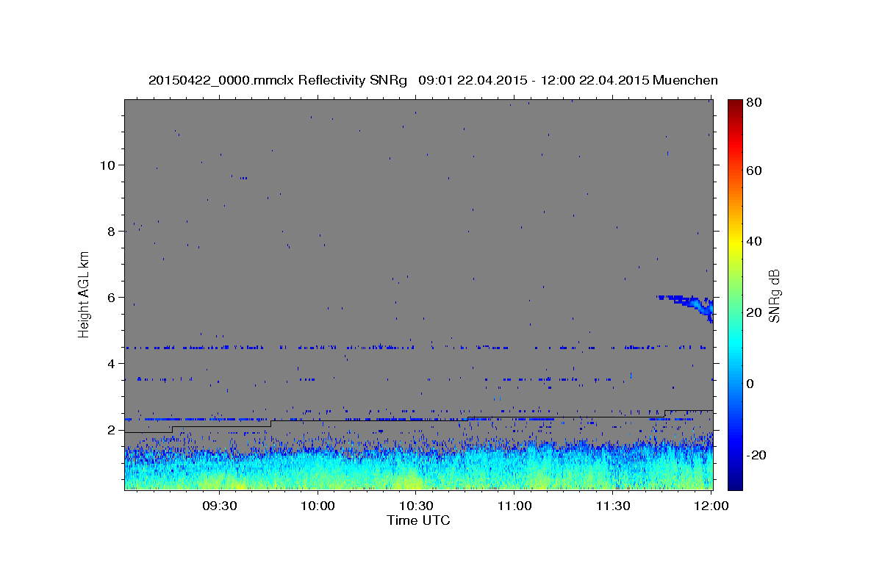
Task: Click the height axis label 4
Action: point(112,363)
